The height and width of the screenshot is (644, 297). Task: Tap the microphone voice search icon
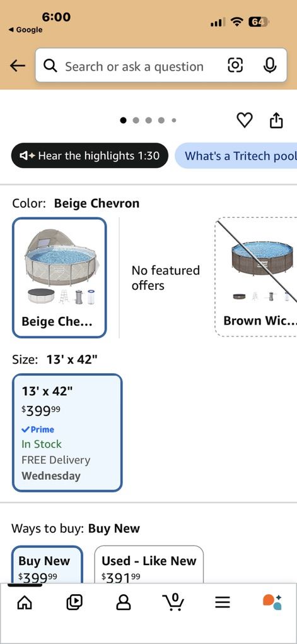pos(269,65)
